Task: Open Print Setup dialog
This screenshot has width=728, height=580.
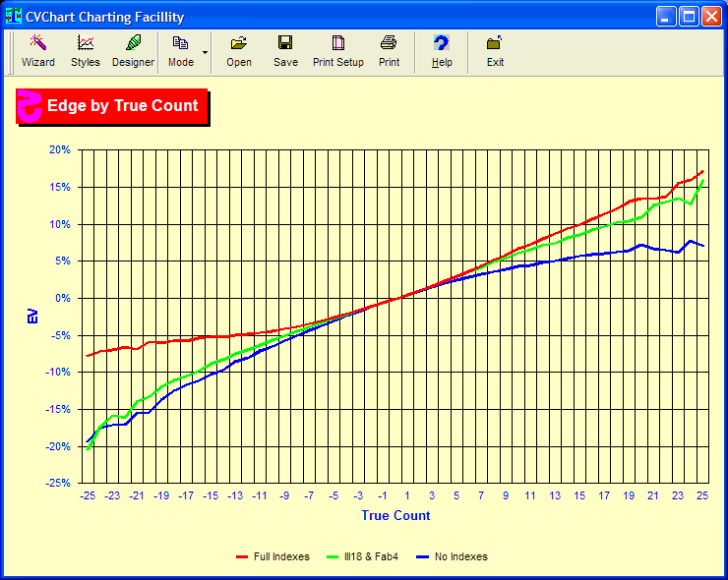Action: [338, 51]
